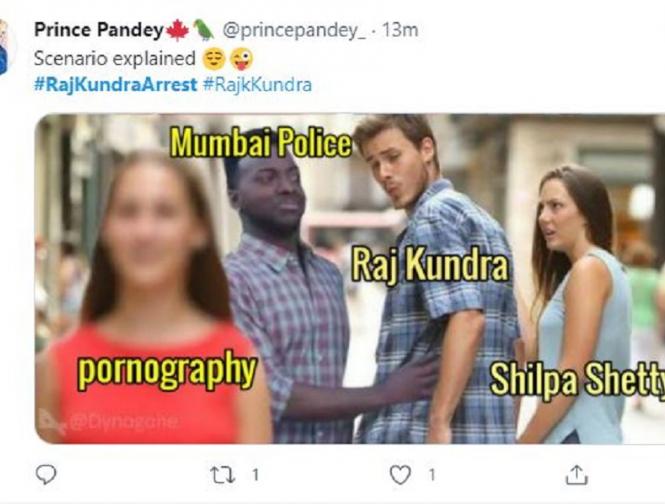Image resolution: width=665 pixels, height=504 pixels.
Task: Click the green parrot emoji beside the name
Action: pos(204,30)
